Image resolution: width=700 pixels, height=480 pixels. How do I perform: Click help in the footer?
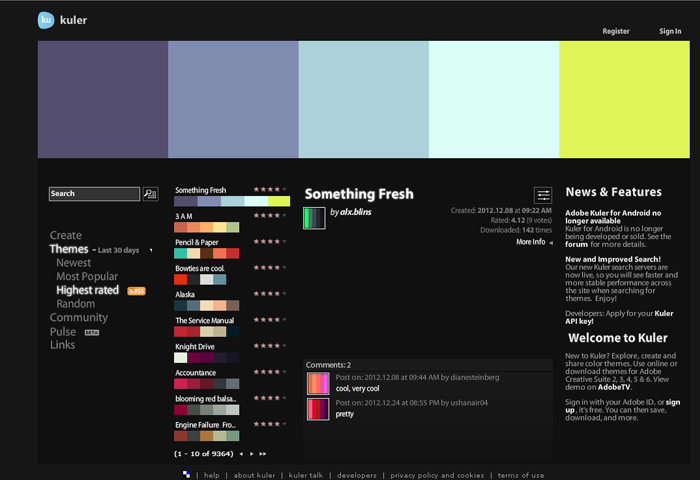click(x=212, y=475)
